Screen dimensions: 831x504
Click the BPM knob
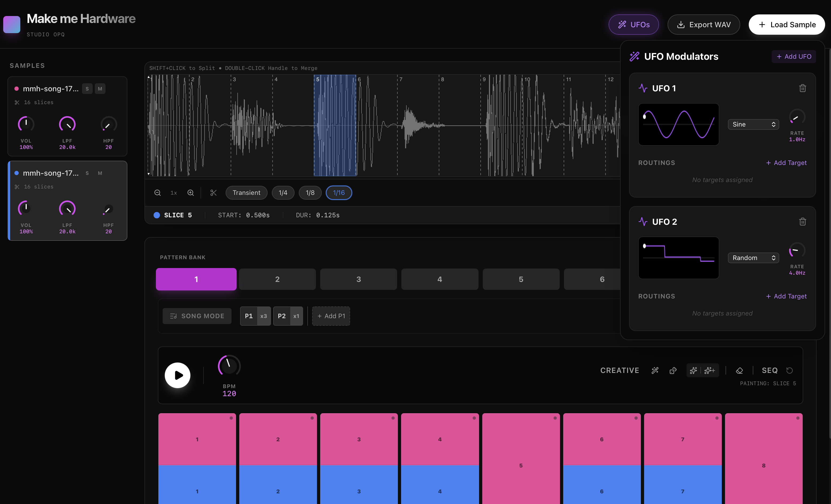click(229, 366)
